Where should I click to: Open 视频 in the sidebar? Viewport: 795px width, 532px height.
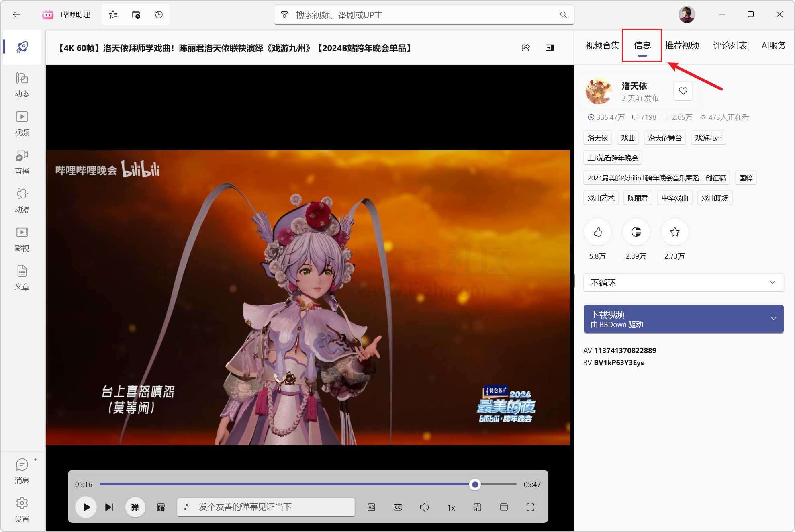click(22, 124)
